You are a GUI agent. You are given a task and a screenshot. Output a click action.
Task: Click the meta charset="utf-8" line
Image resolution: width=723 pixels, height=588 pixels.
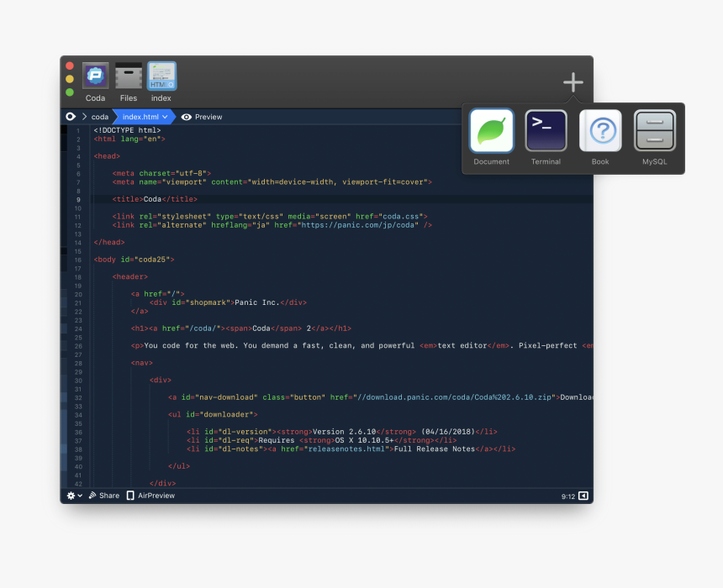click(x=161, y=173)
